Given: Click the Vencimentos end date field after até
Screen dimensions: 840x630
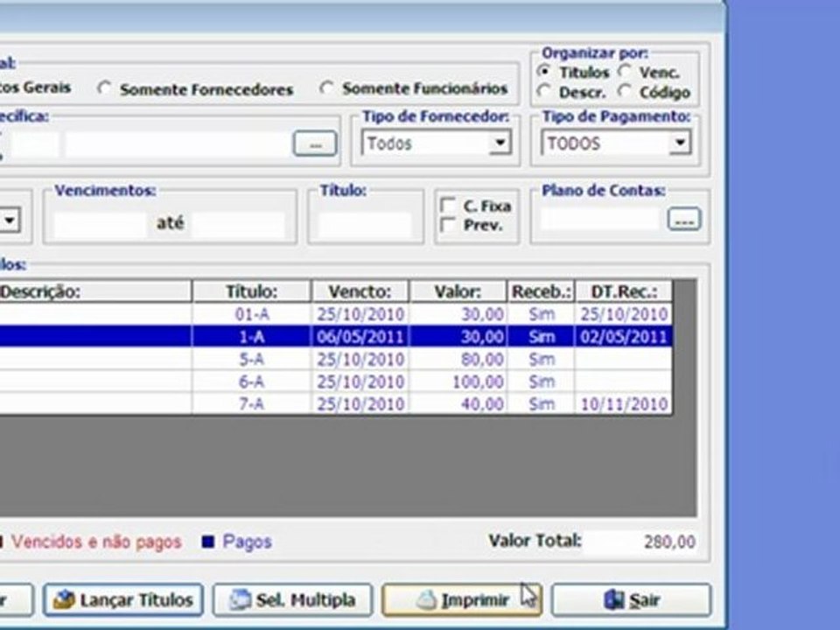Looking at the screenshot, I should click(238, 225).
